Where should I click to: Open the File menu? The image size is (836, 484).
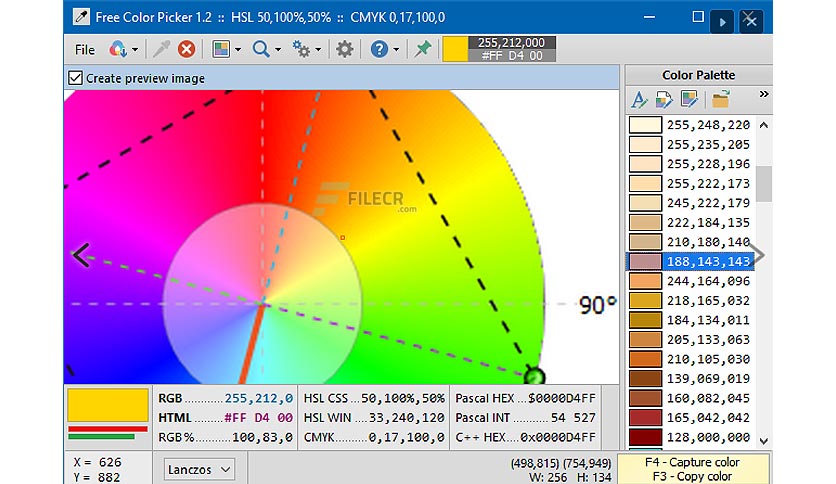pyautogui.click(x=85, y=50)
